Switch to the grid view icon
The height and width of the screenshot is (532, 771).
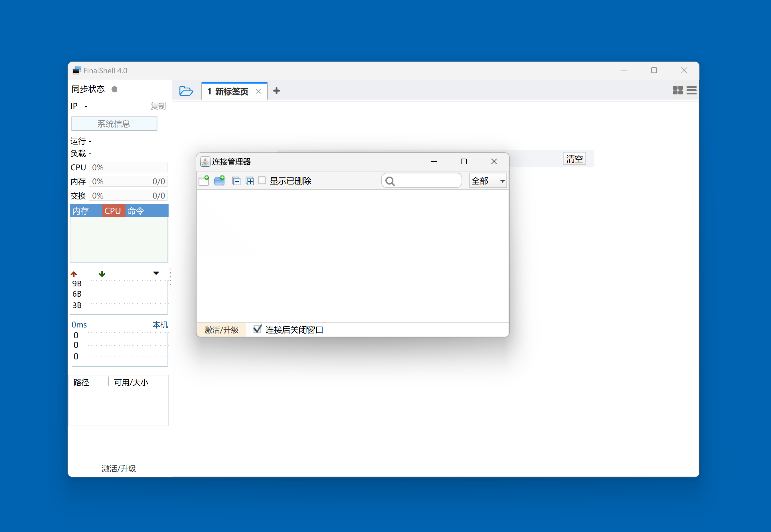point(677,90)
